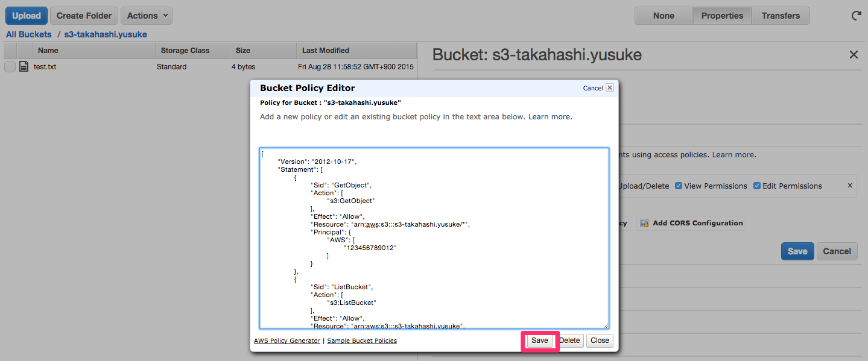The height and width of the screenshot is (361, 868).
Task: Delete the bucket policy
Action: (569, 341)
